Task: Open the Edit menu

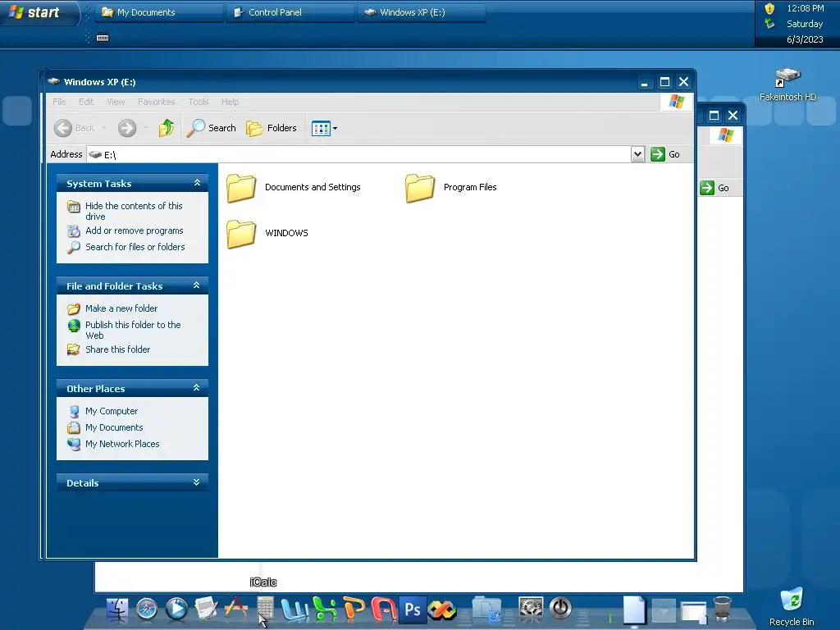Action: click(x=85, y=102)
